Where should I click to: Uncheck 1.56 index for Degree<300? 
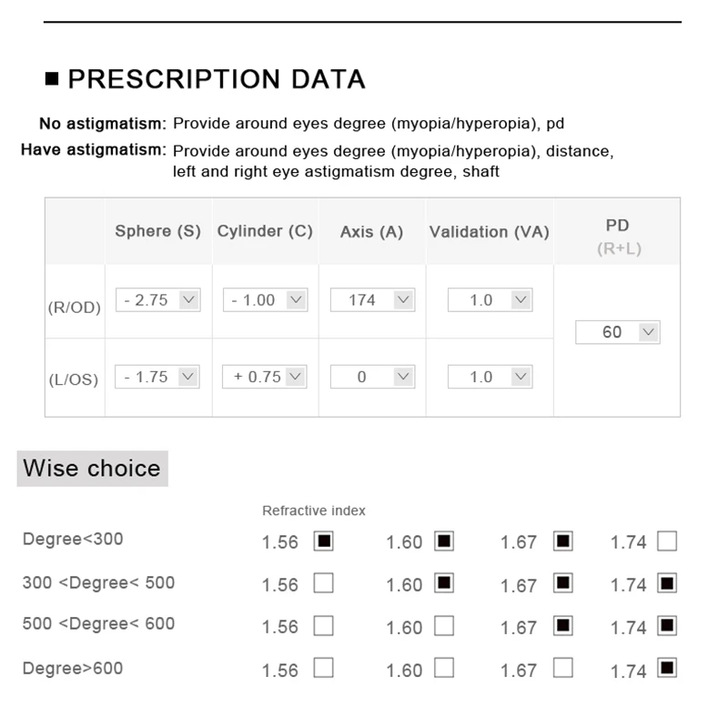pos(323,541)
